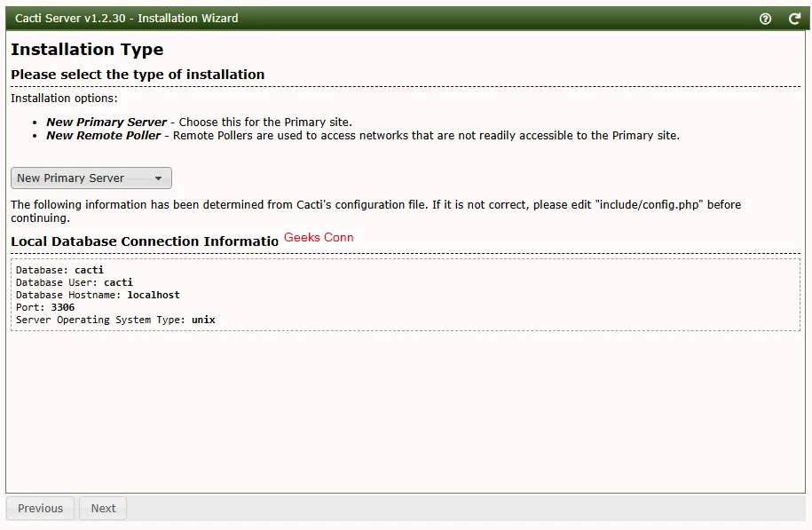Click the "include/config.php" text
Viewport: 812px width, 530px height.
[648, 205]
